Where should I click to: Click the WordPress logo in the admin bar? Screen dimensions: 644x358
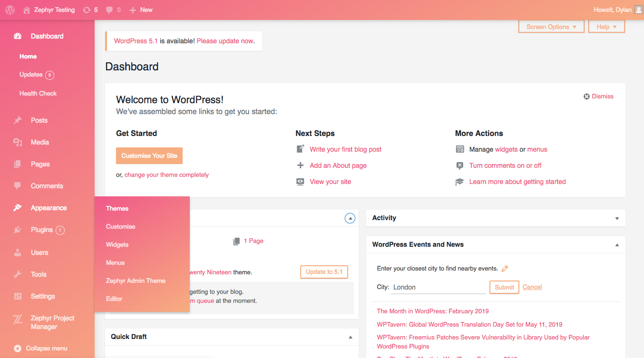coord(10,10)
